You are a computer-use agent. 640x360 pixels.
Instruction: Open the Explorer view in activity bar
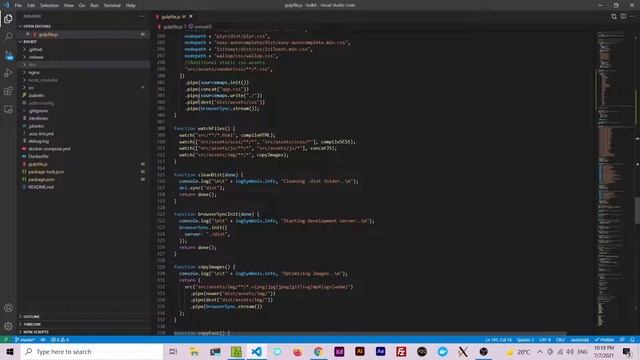(x=8, y=19)
